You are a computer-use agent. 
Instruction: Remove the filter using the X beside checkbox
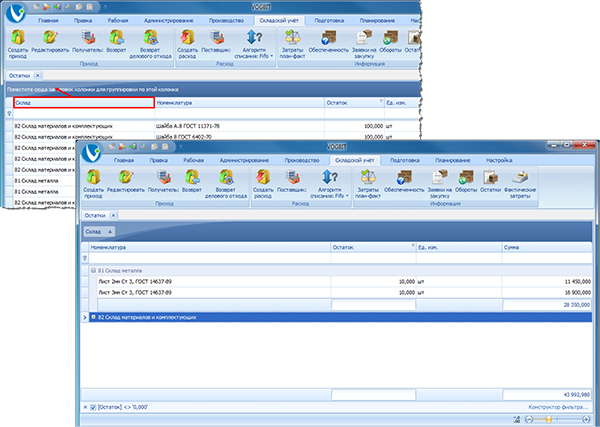[84, 406]
